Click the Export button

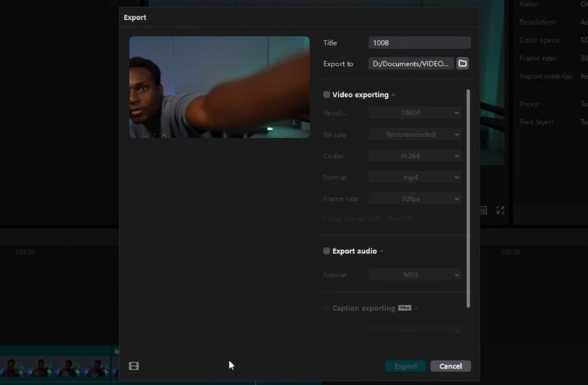tap(405, 365)
